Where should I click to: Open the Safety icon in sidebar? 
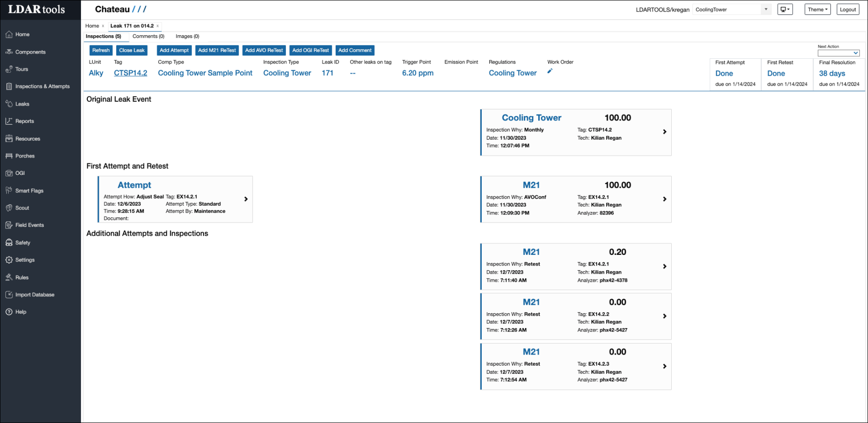point(9,242)
